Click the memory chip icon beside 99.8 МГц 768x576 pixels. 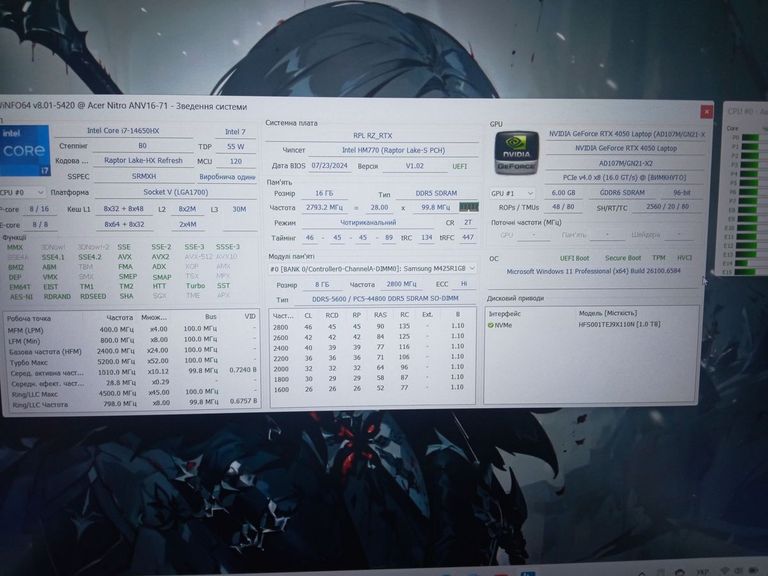click(468, 207)
